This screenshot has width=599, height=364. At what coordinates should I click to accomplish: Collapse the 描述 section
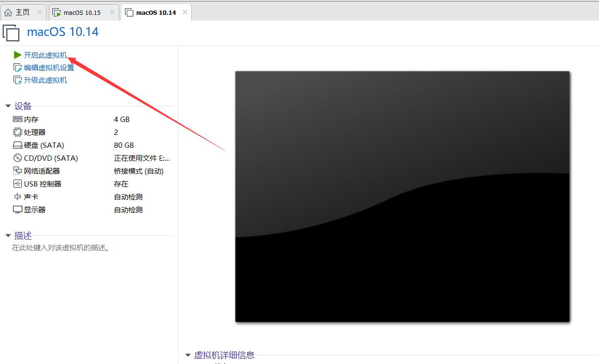click(8, 235)
